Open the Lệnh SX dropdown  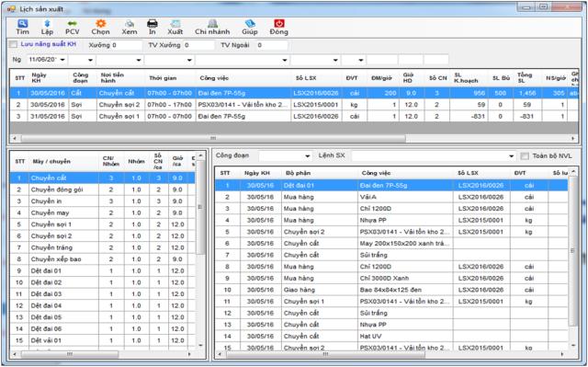pyautogui.click(x=511, y=156)
